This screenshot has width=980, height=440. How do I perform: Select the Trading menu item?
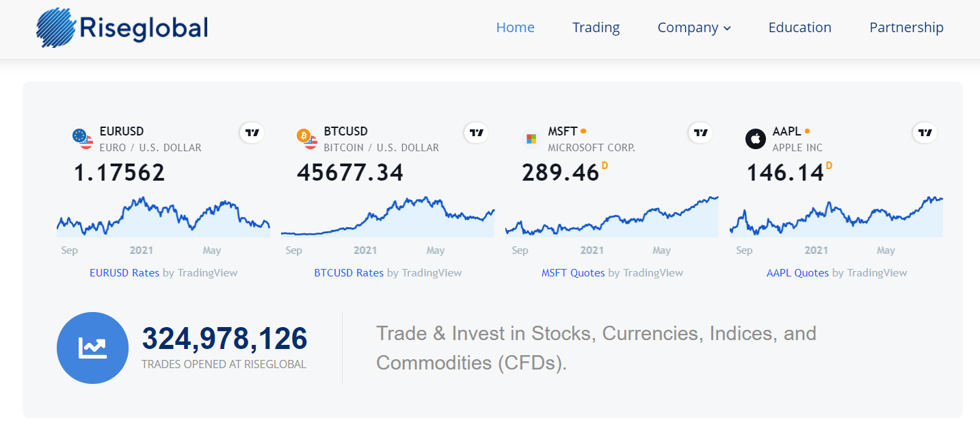[596, 27]
